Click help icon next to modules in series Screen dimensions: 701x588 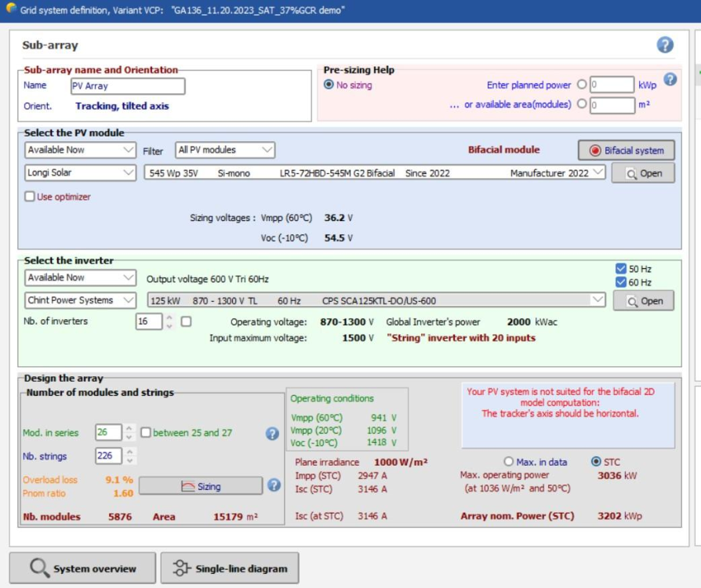272,434
